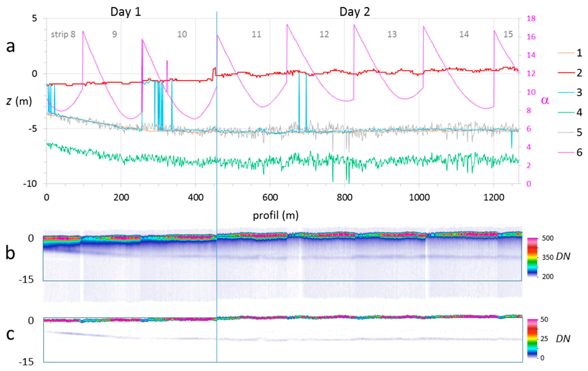Viewport: 588px width, 371px height.
Task: Click profile axis tick 800
Action: point(344,197)
